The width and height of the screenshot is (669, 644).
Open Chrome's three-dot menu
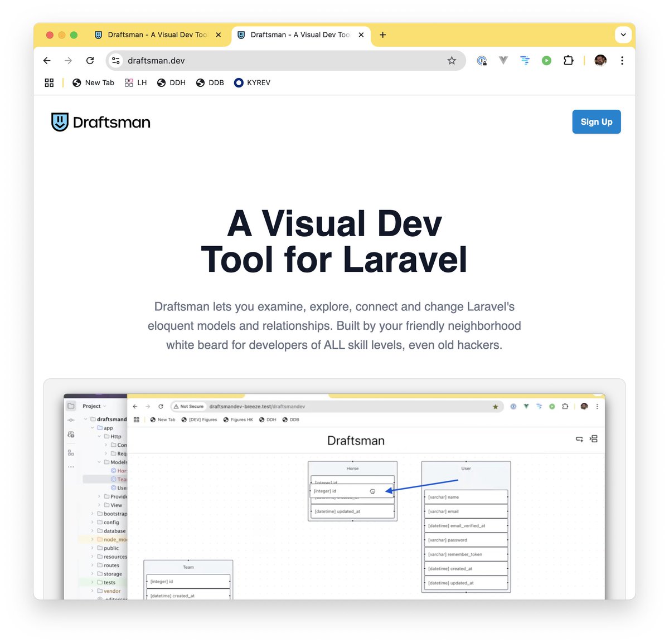(x=622, y=61)
